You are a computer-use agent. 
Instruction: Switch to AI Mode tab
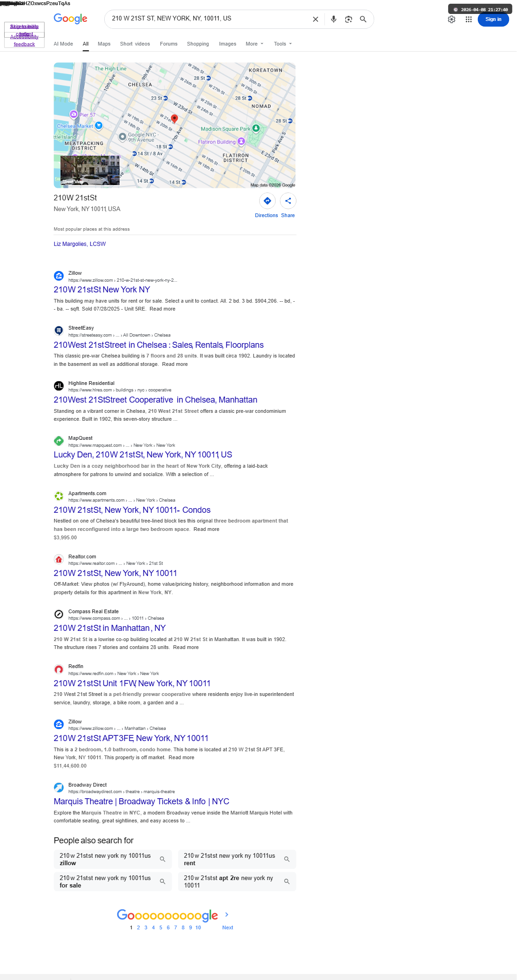click(63, 44)
